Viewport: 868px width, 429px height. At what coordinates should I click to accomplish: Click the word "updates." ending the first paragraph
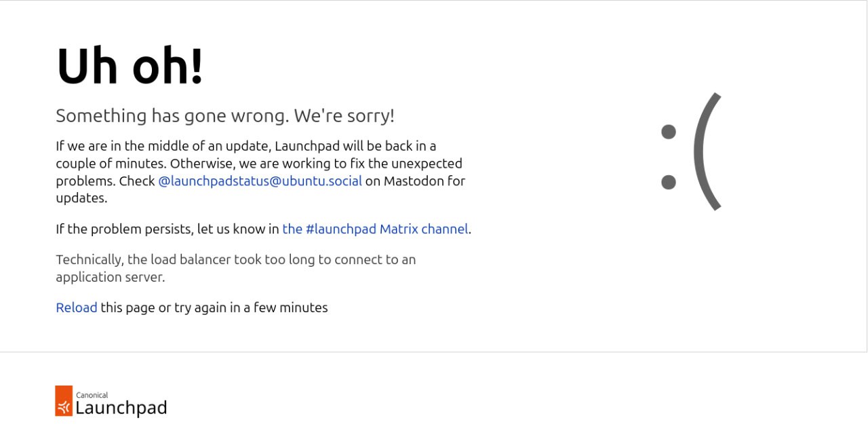(81, 198)
